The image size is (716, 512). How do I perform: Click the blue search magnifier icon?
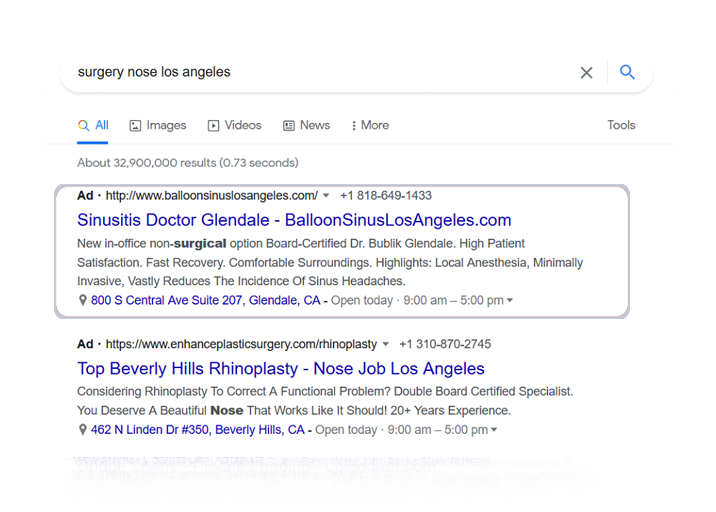point(627,72)
